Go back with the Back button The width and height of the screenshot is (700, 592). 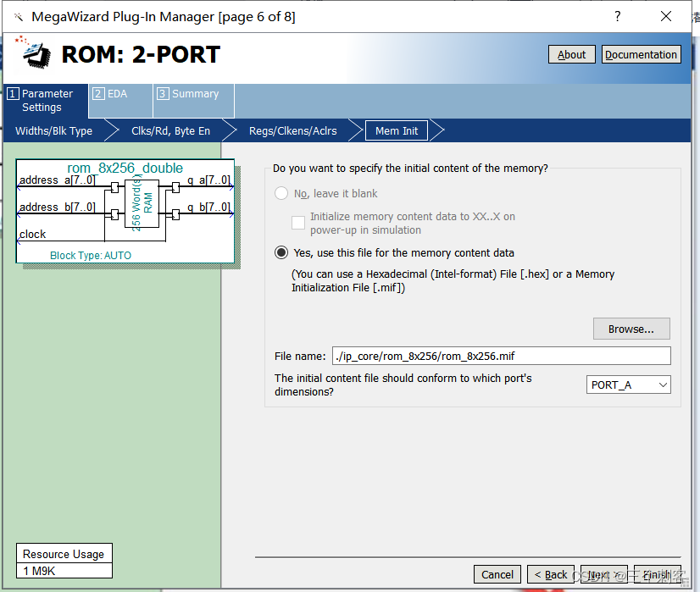[x=551, y=574]
